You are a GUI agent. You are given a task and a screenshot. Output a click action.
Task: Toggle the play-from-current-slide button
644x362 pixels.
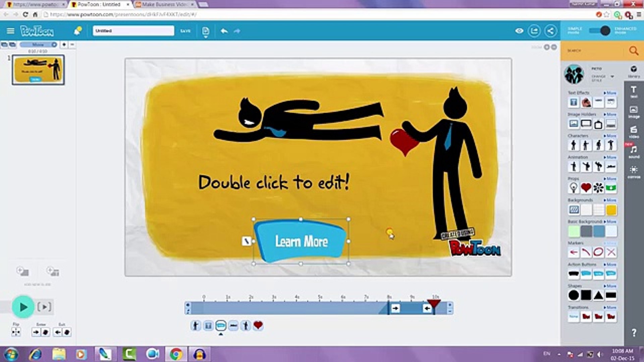[x=44, y=307]
